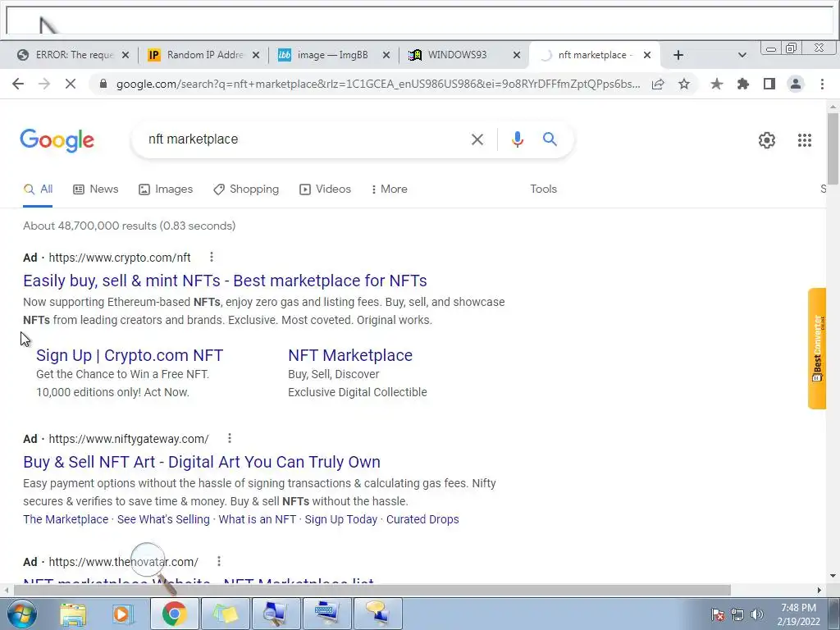
Task: Submit search with magnifier icon
Action: pyautogui.click(x=550, y=139)
